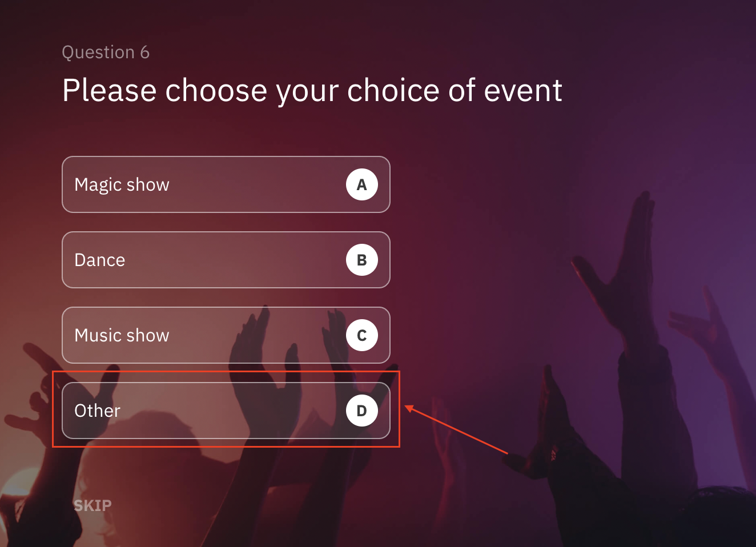Select the Magic show option
Screen dimensions: 756x547
[x=226, y=184]
